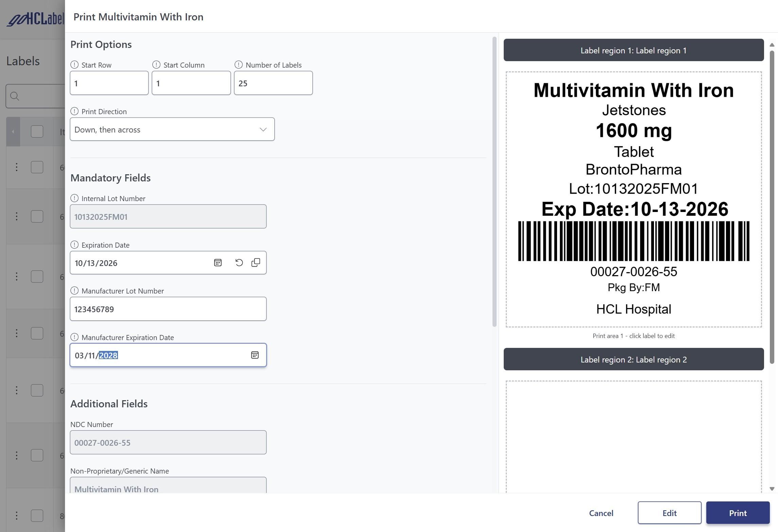
Task: Open the Print Direction dropdown
Action: tap(172, 129)
